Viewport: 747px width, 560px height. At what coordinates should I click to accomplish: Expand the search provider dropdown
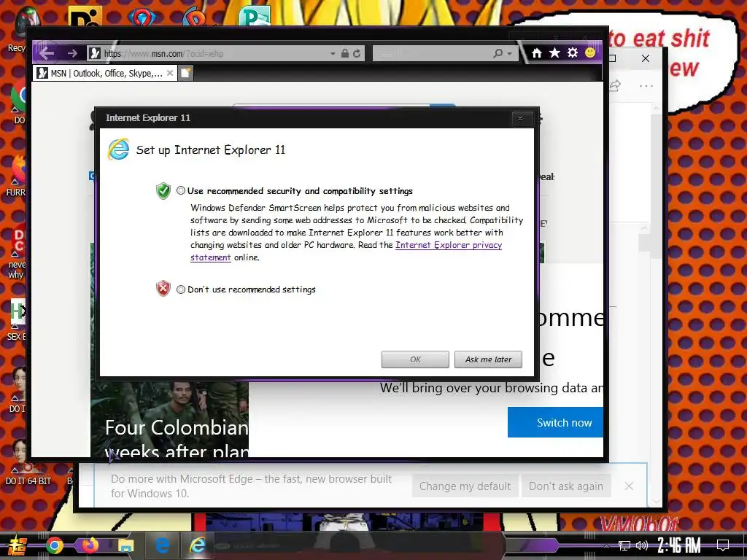509,53
